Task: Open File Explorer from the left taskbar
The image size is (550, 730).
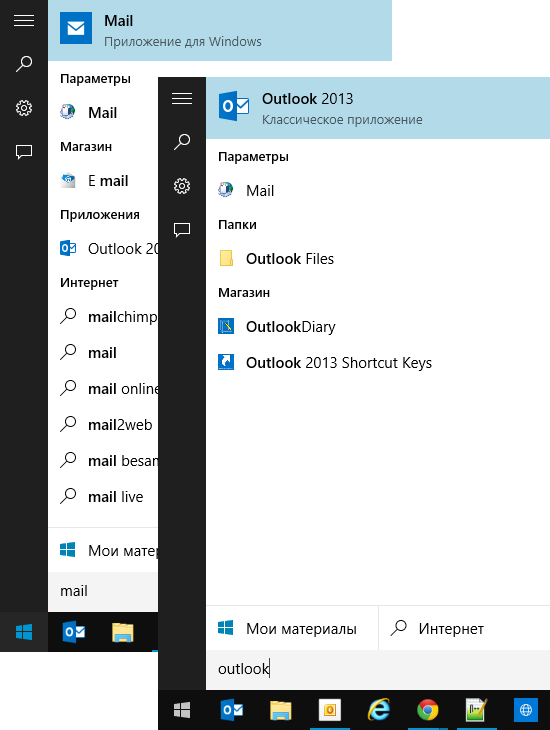Action: point(123,632)
